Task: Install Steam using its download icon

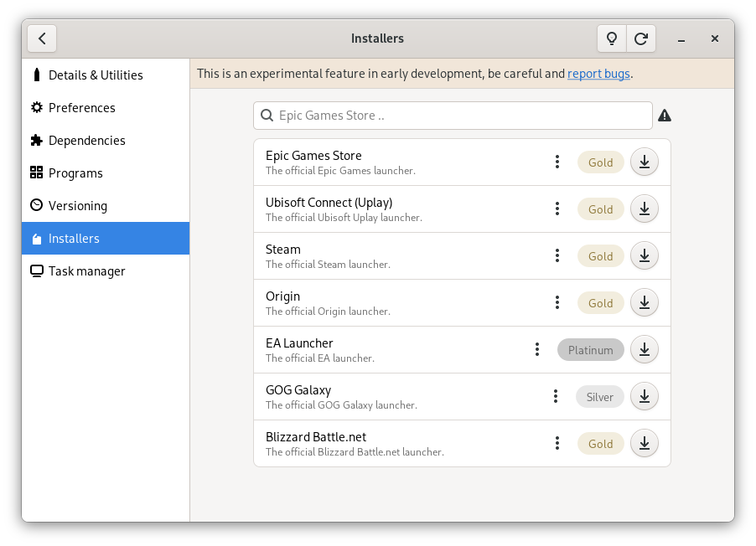Action: (645, 256)
